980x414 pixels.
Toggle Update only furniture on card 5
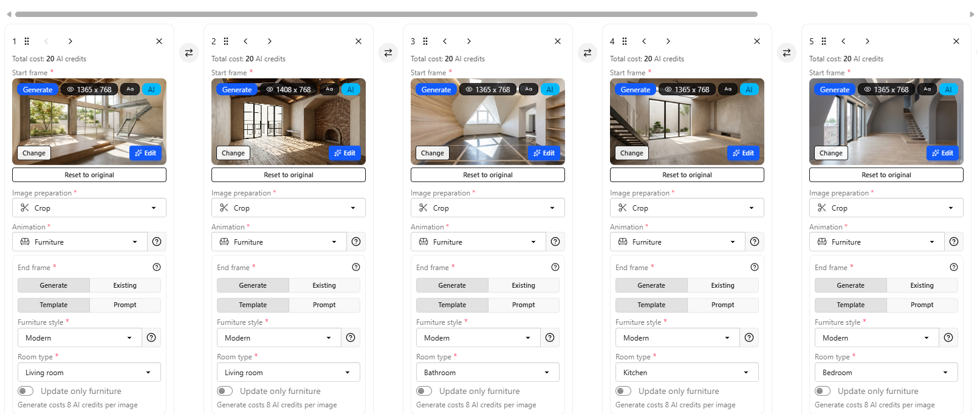coord(823,391)
